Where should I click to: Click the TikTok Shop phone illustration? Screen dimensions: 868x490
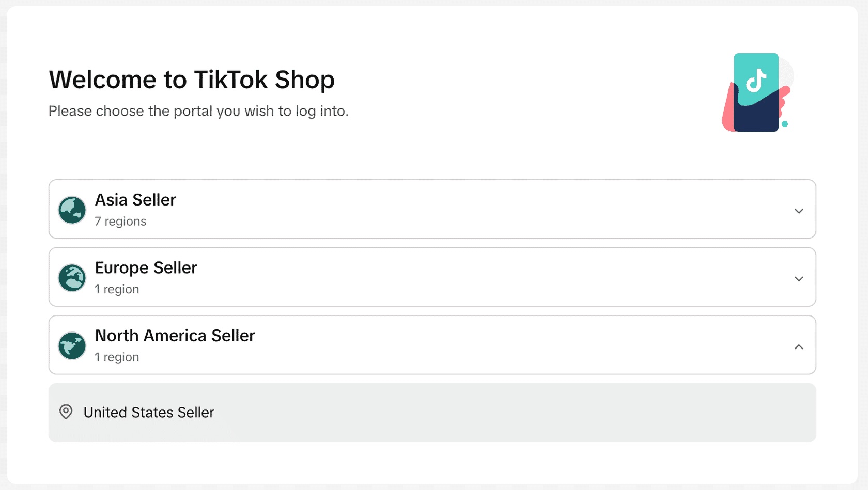coord(756,93)
